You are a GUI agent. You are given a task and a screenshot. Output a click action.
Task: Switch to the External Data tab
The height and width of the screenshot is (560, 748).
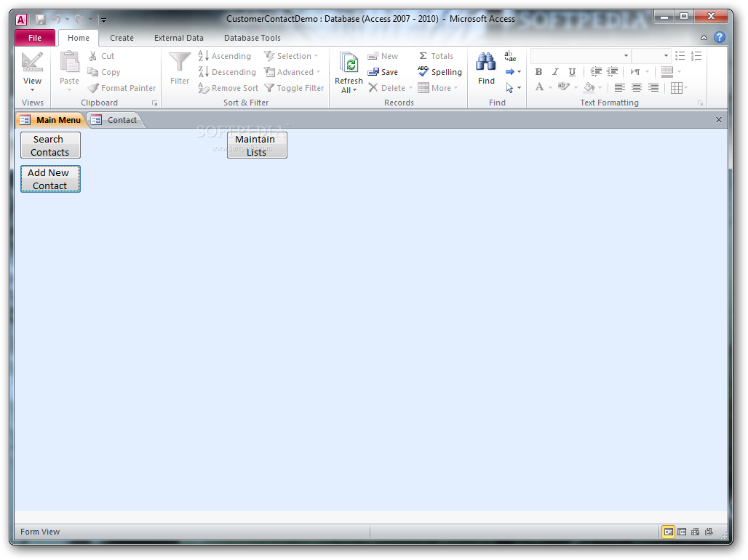(x=179, y=38)
